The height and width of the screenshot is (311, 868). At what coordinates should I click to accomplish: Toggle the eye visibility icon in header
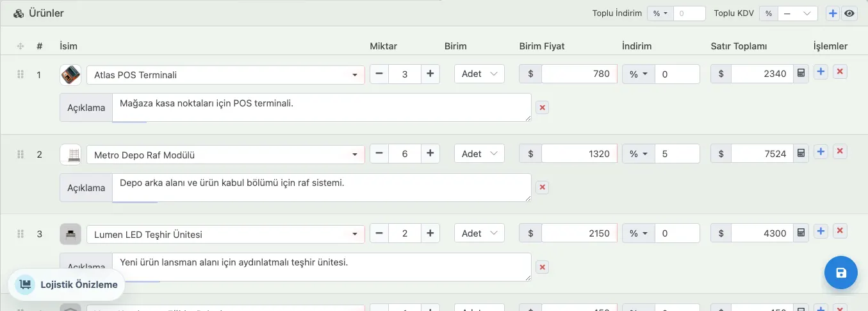(x=849, y=13)
